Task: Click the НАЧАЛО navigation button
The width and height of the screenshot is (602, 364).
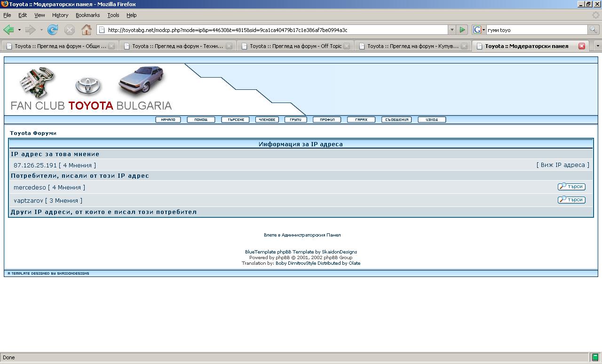Action: pos(168,119)
